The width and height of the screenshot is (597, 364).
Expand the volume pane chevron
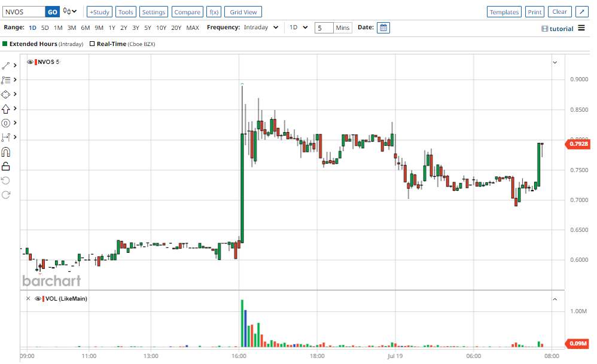pos(555,299)
